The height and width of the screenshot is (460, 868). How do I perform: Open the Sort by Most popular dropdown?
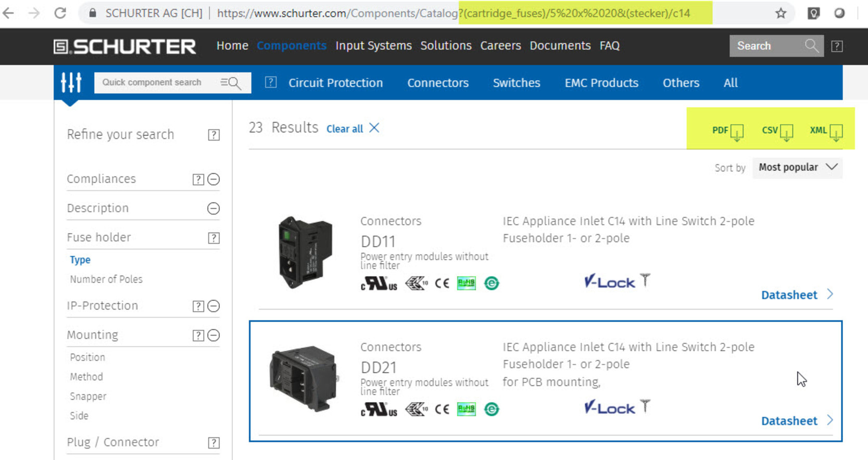pos(797,168)
